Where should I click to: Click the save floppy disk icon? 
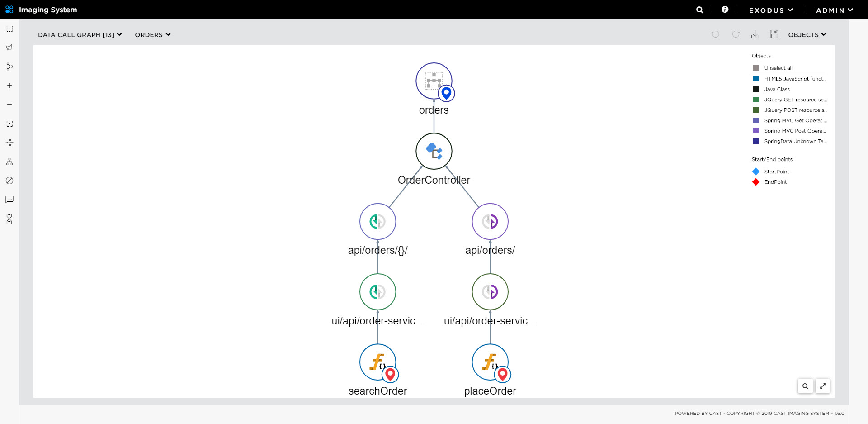tap(774, 34)
